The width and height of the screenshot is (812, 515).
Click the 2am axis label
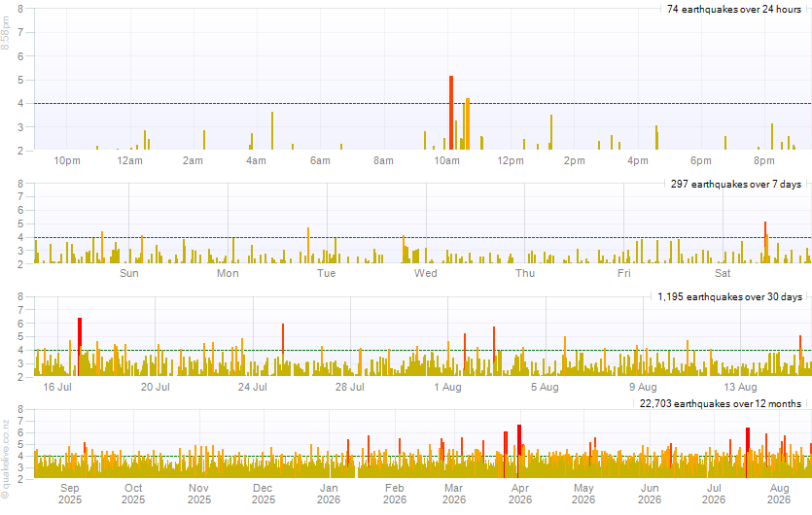coord(193,161)
